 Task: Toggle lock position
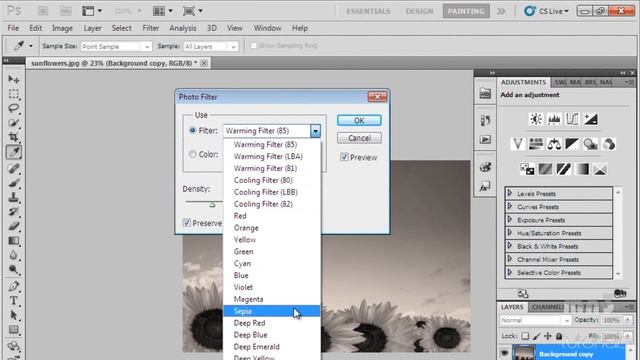[x=548, y=336]
